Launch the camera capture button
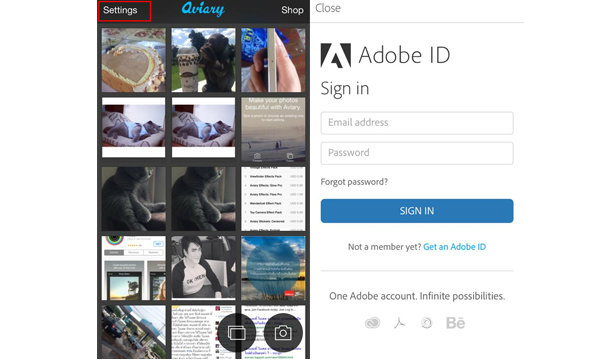The height and width of the screenshot is (360, 600). (283, 333)
